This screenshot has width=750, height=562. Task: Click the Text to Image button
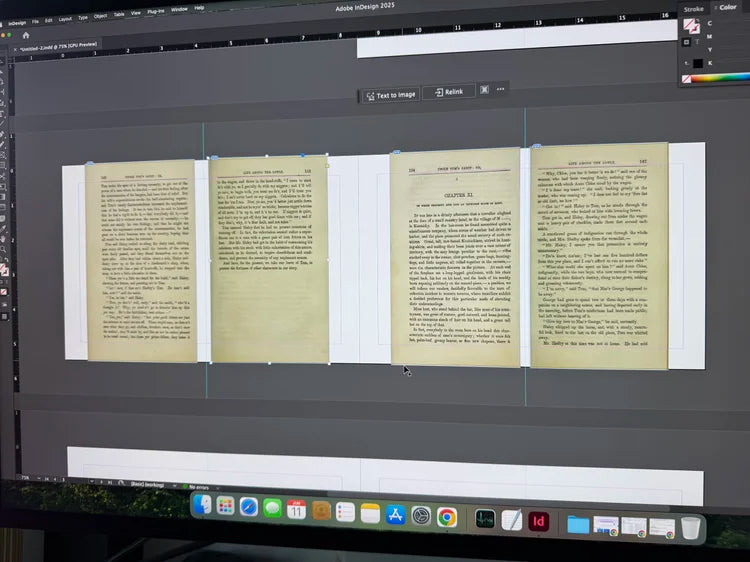tap(391, 95)
